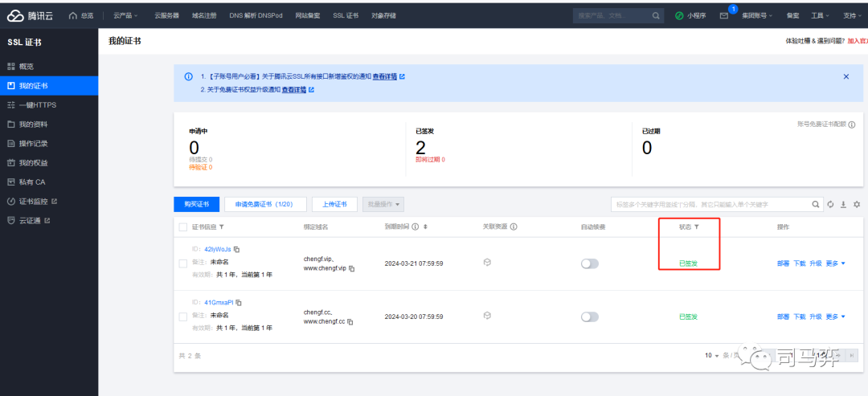
Task: Open first 查看详情 link in banner
Action: [384, 77]
